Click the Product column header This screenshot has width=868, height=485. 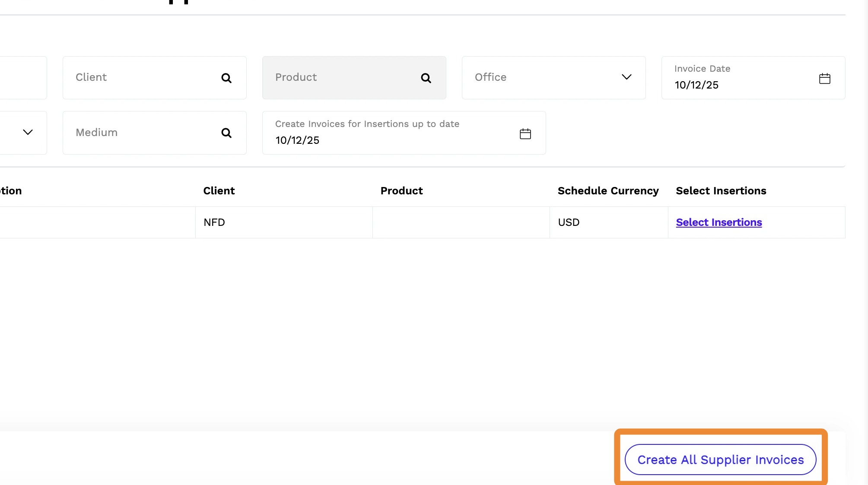tap(401, 191)
